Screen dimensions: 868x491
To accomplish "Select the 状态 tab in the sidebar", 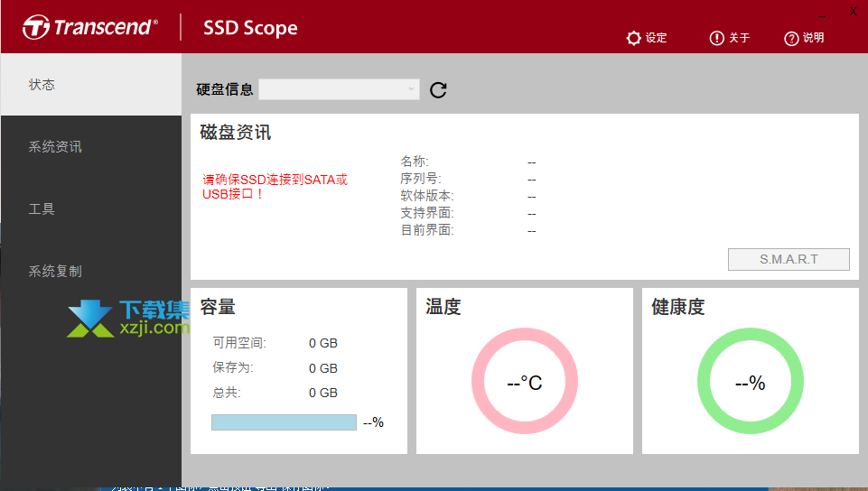I will coord(91,85).
